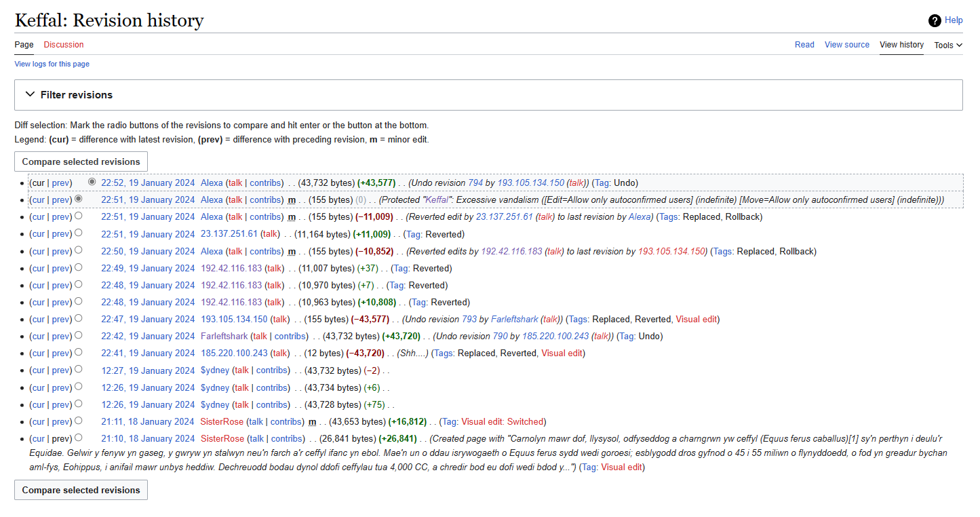Viewport: 980px width, 517px height.
Task: Select the radio button for the 22:49 revision
Action: (x=79, y=267)
